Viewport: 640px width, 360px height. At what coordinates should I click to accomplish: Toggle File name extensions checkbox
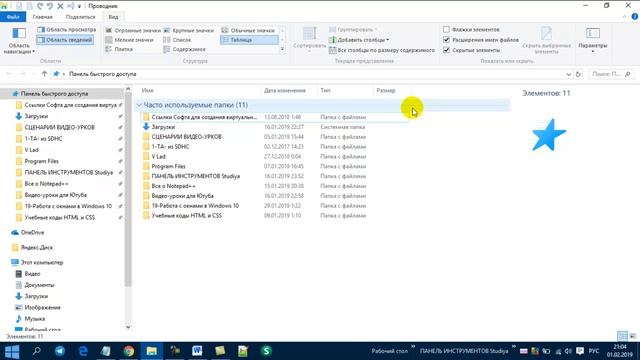pyautogui.click(x=480, y=40)
